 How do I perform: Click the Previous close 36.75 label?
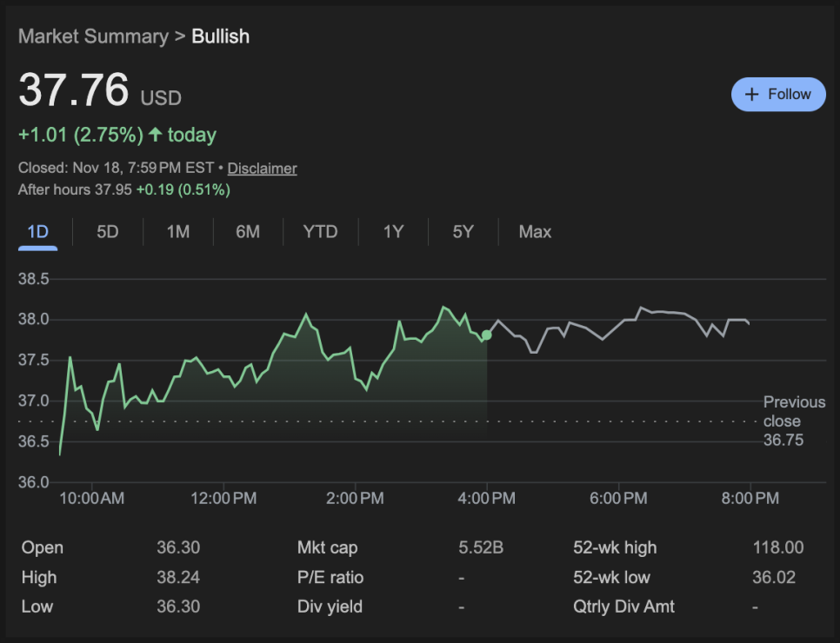point(793,421)
